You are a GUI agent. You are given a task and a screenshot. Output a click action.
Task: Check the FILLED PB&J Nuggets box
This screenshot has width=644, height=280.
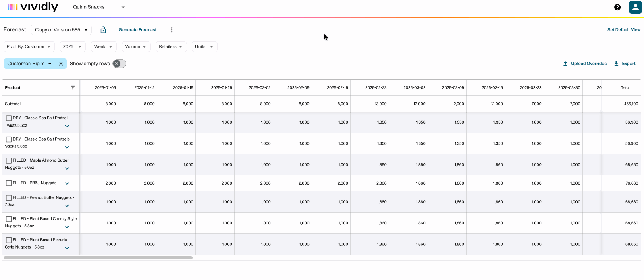click(x=9, y=183)
